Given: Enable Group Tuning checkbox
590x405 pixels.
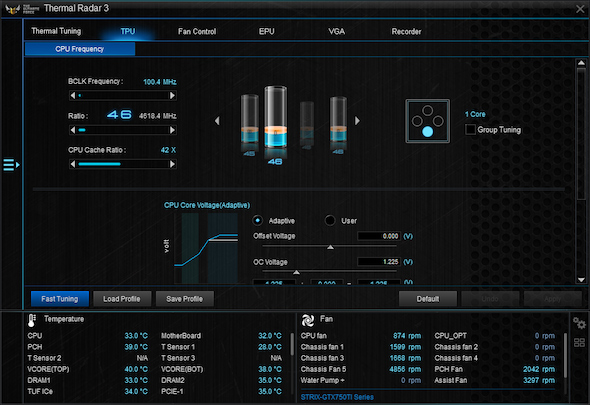Looking at the screenshot, I should click(470, 129).
